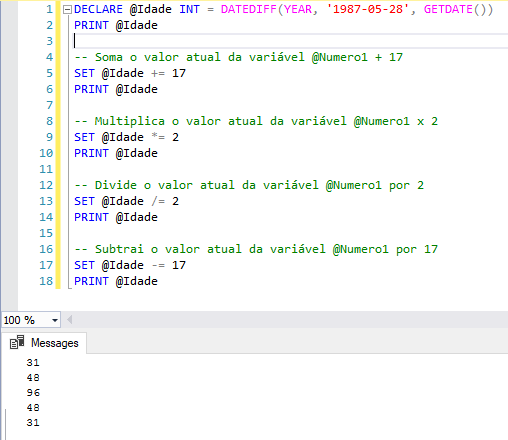Click the DATEDIFF function on line 1
This screenshot has width=508, height=440.
(249, 9)
